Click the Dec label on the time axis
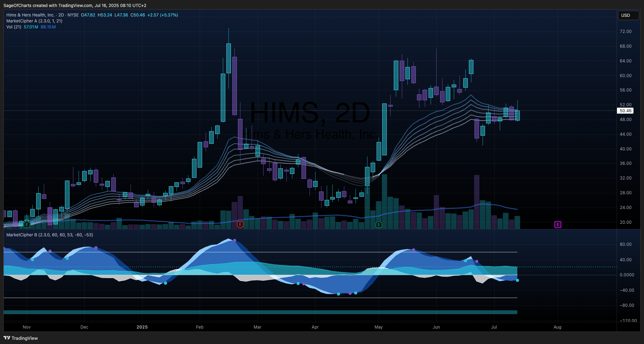The height and width of the screenshot is (344, 644). pyautogui.click(x=84, y=327)
